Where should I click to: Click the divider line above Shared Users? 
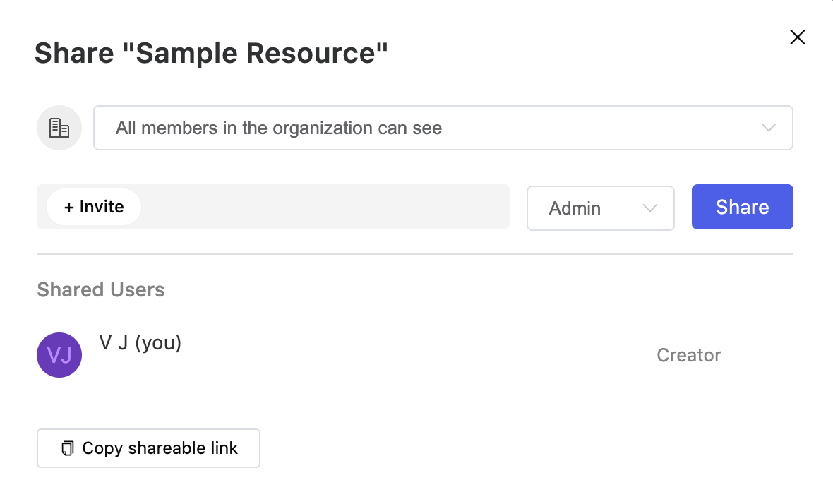pos(415,253)
